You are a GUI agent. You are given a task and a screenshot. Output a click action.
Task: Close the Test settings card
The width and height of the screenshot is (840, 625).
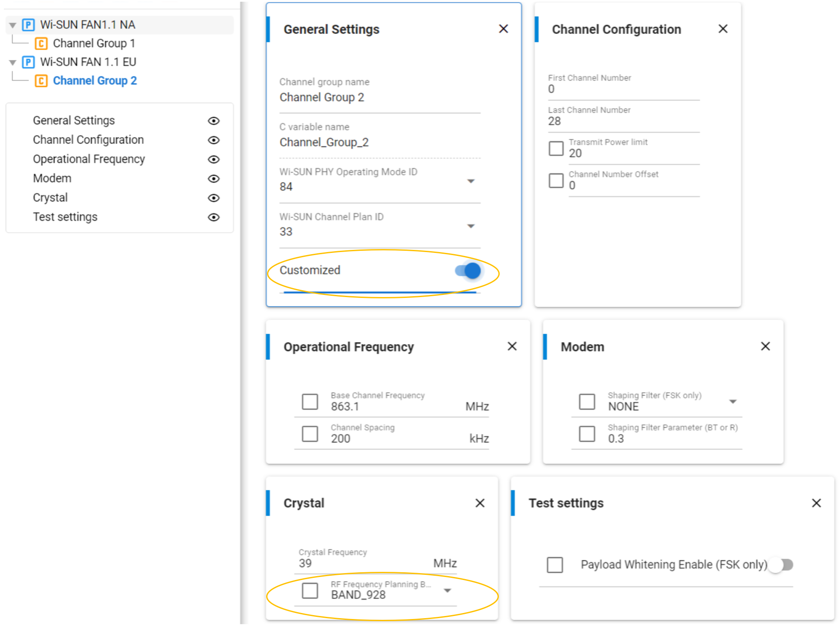click(816, 503)
